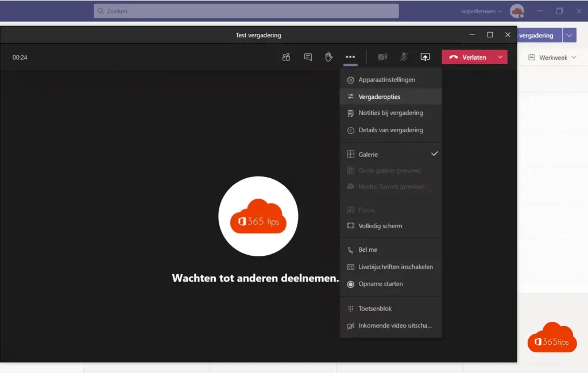Screen dimensions: 588x373
Task: Choose the Focus menu option
Action: 390,210
